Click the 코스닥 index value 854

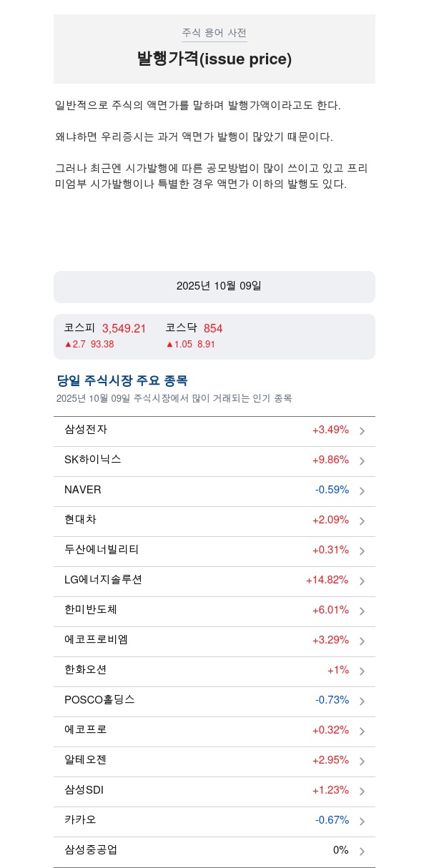point(213,329)
